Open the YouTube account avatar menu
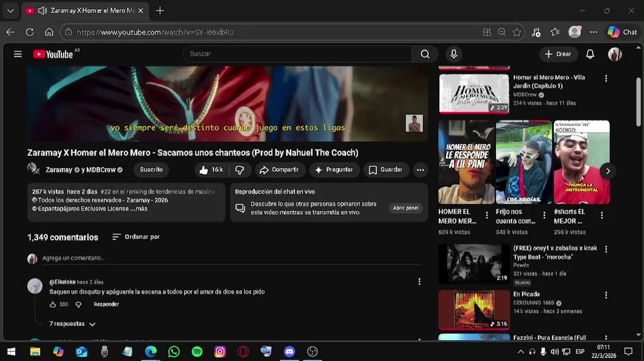Screen dimensions: 644x361 [x=615, y=54]
